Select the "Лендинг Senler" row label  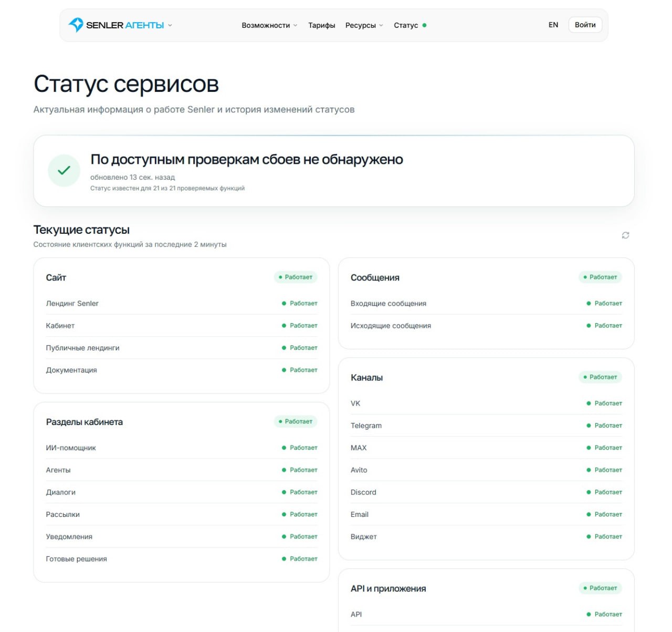pyautogui.click(x=72, y=303)
